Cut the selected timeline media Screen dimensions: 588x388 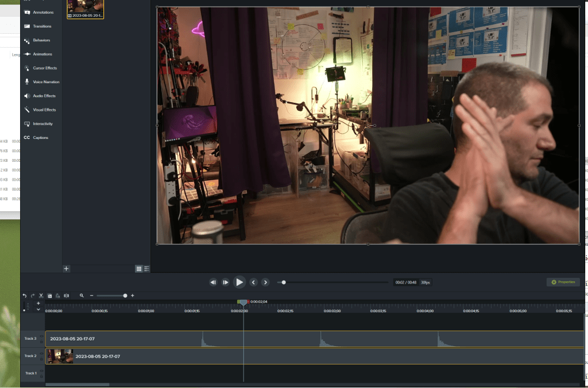(x=41, y=296)
